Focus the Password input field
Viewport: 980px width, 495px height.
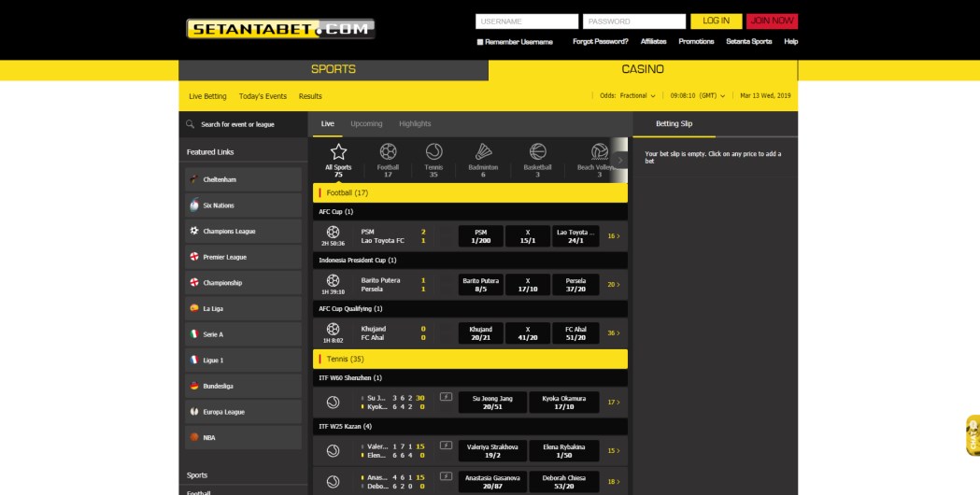[634, 21]
